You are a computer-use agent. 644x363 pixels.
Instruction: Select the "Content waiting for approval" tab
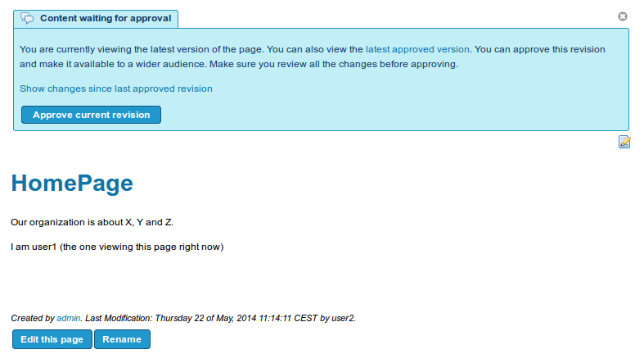tap(96, 19)
